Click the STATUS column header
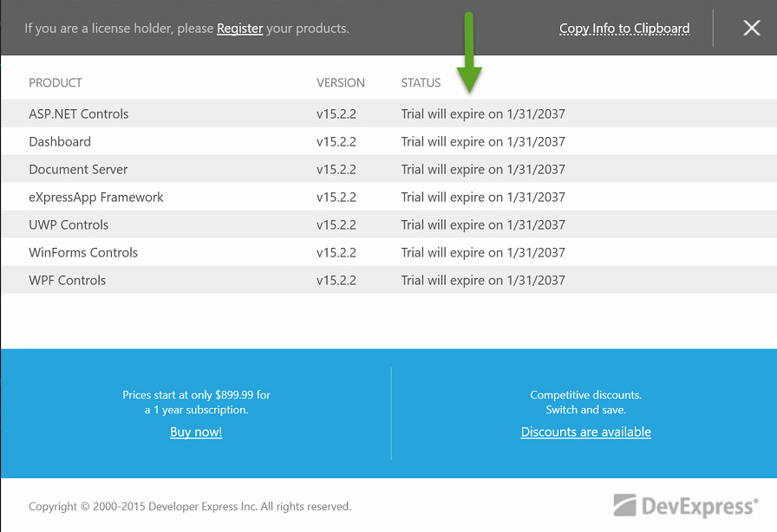The image size is (777, 532). click(x=421, y=83)
